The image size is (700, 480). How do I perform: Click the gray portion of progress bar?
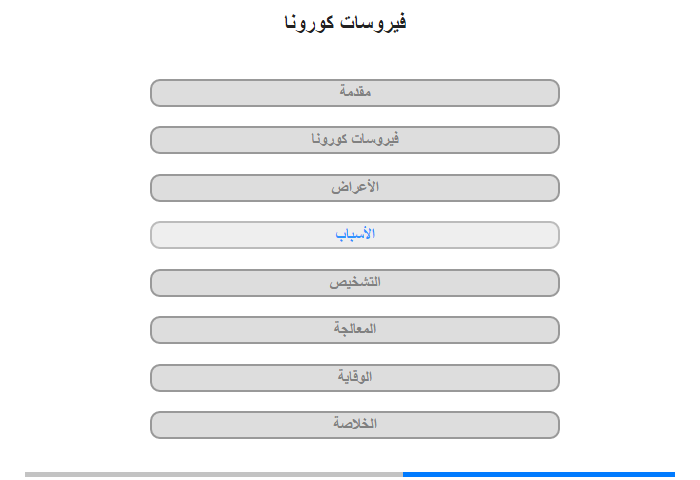214,474
